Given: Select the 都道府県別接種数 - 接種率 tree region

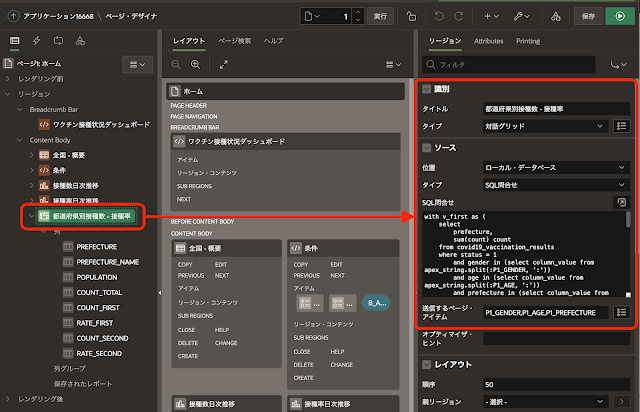Looking at the screenshot, I should (86, 216).
